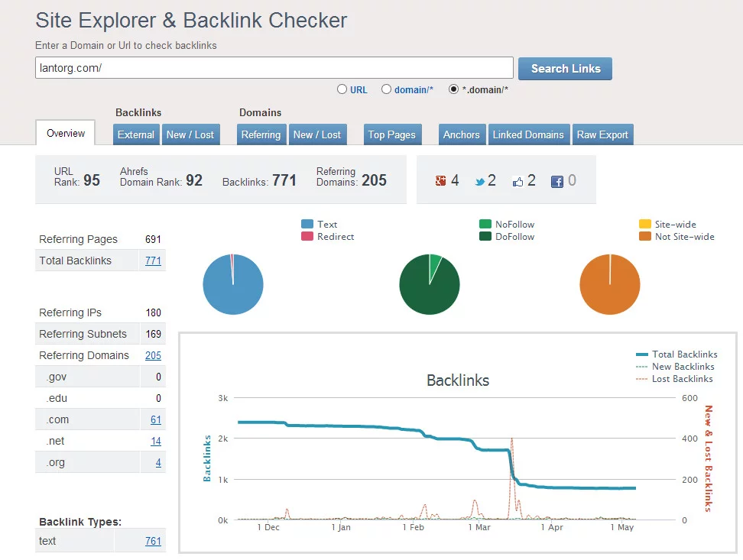The width and height of the screenshot is (743, 560).
Task: Open the Anchors tab
Action: [x=462, y=134]
